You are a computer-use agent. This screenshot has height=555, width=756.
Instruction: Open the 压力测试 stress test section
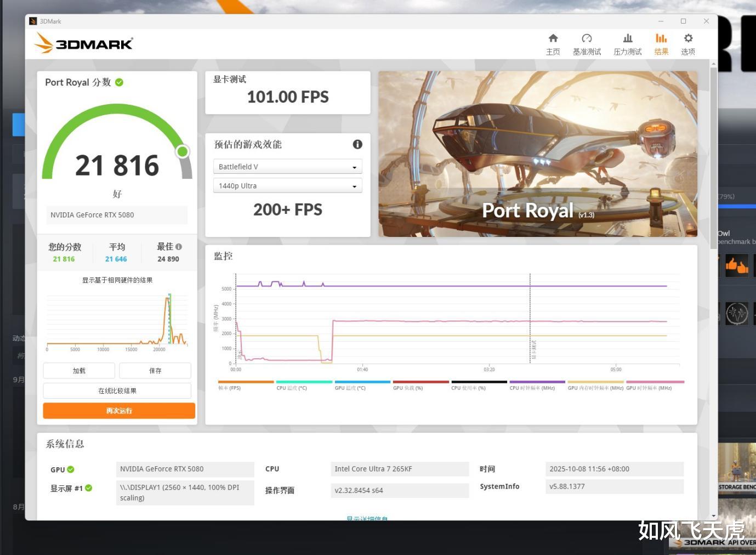tap(628, 44)
